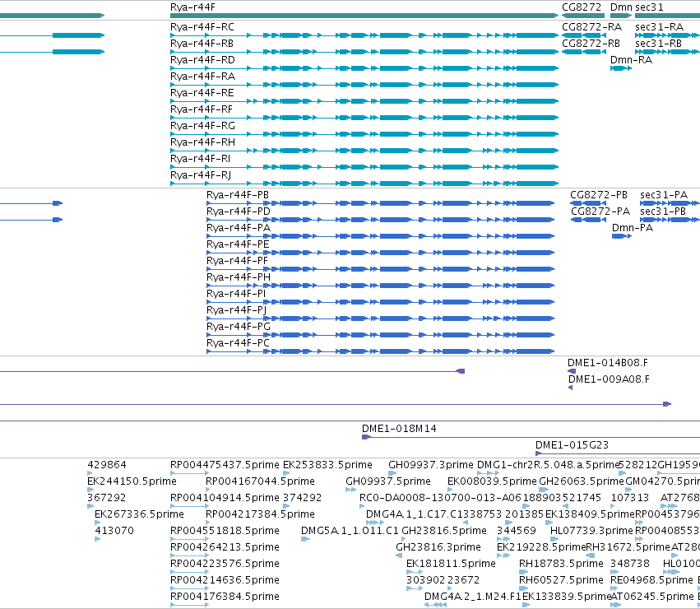This screenshot has width=700, height=609.
Task: Select EST RP004104914.5prime
Action: 225,498
